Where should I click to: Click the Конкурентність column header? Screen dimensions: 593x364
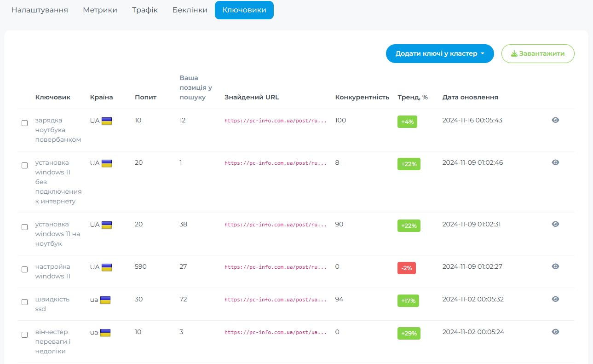[x=362, y=97]
